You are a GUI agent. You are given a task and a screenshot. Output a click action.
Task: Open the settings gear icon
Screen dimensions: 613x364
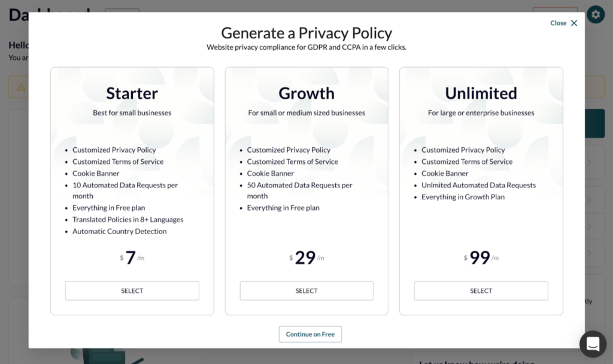[595, 14]
